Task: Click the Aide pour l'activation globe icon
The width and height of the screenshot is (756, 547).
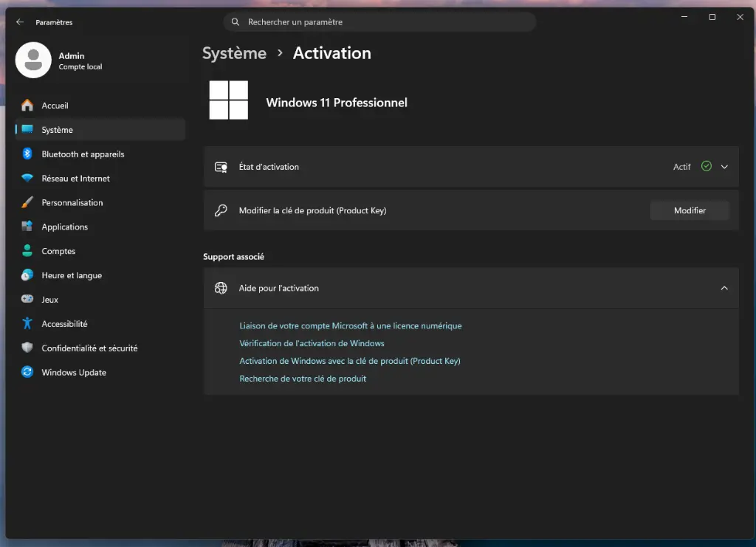Action: pyautogui.click(x=221, y=288)
